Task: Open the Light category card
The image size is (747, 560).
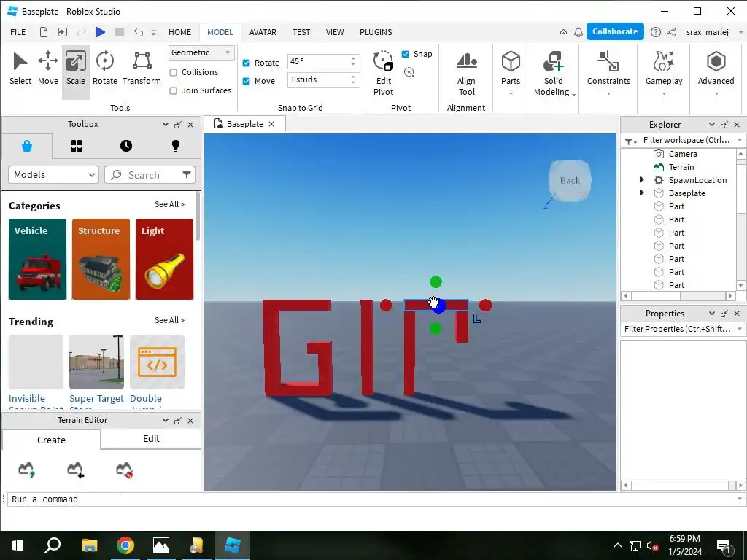Action: [x=164, y=260]
